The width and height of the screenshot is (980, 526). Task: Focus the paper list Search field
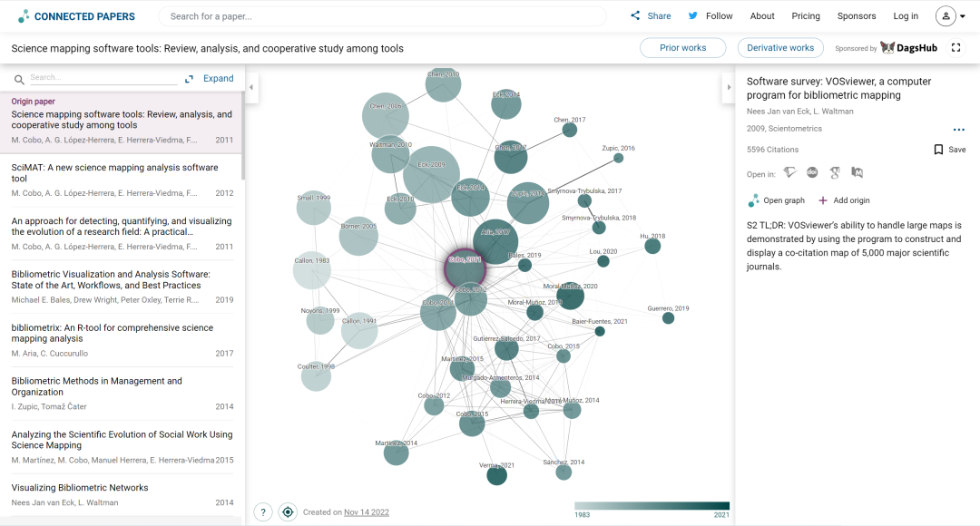103,77
